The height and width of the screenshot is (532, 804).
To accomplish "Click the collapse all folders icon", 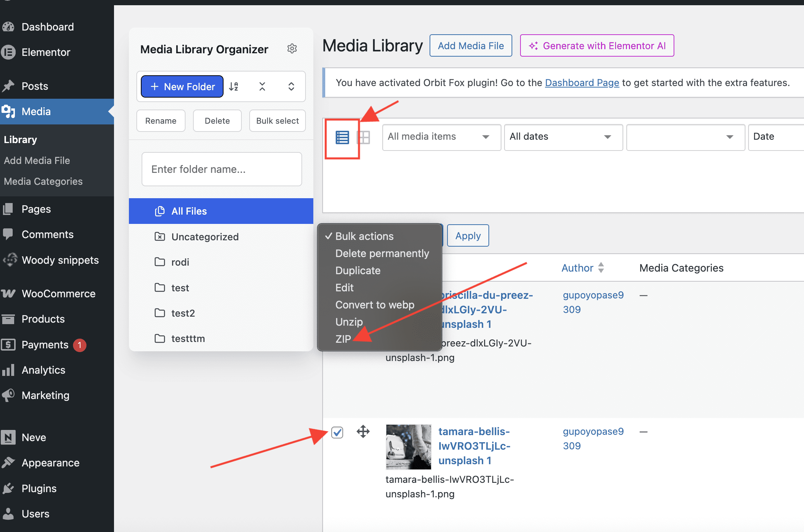I will coord(262,86).
